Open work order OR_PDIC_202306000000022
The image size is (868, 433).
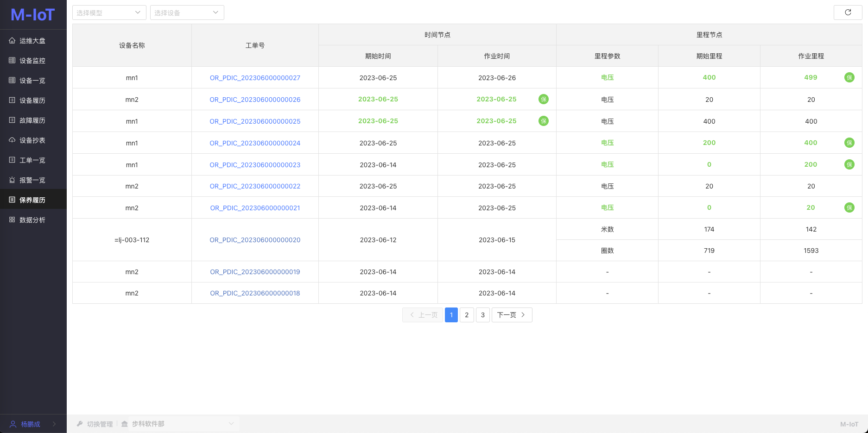click(x=255, y=186)
